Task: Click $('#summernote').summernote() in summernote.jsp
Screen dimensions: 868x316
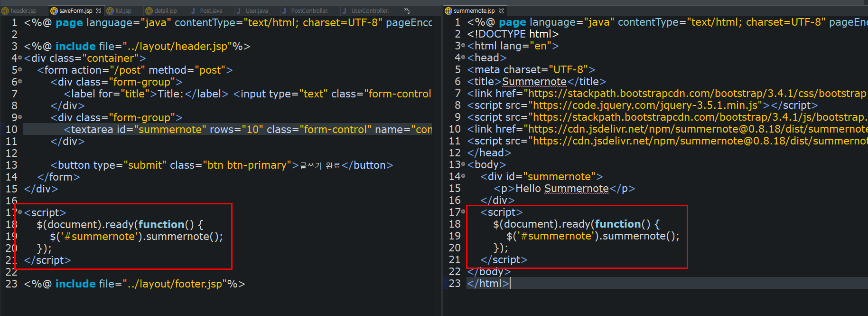Action: click(x=593, y=236)
